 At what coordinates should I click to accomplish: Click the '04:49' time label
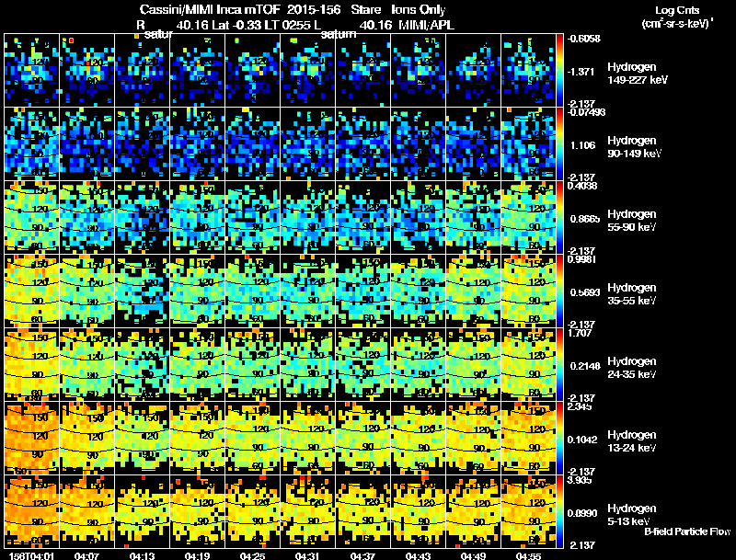[473, 555]
